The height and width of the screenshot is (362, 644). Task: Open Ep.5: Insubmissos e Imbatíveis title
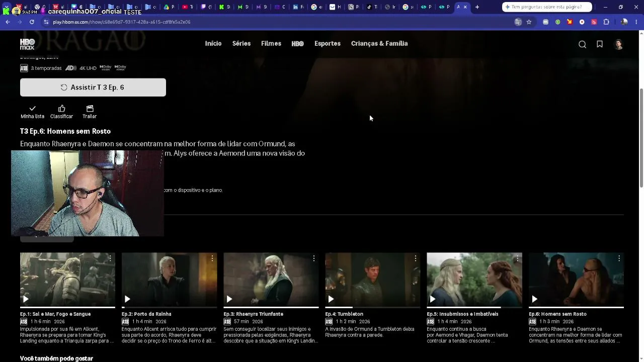(463, 314)
